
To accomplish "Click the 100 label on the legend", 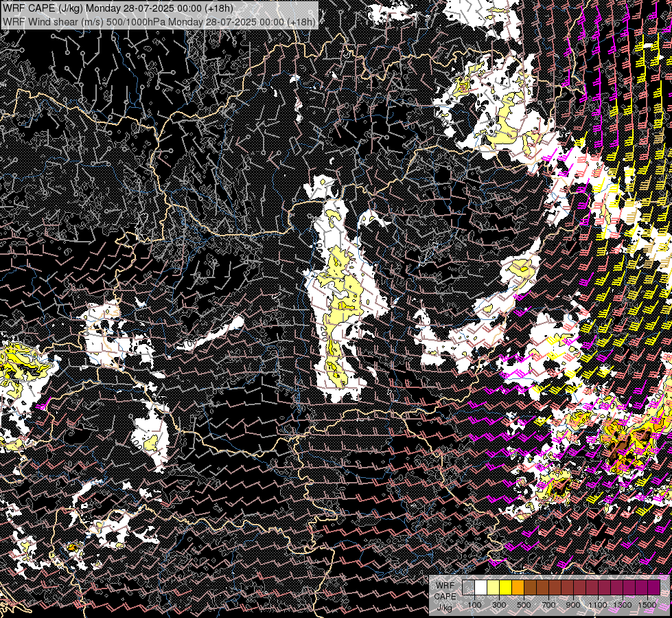I will pyautogui.click(x=474, y=605).
